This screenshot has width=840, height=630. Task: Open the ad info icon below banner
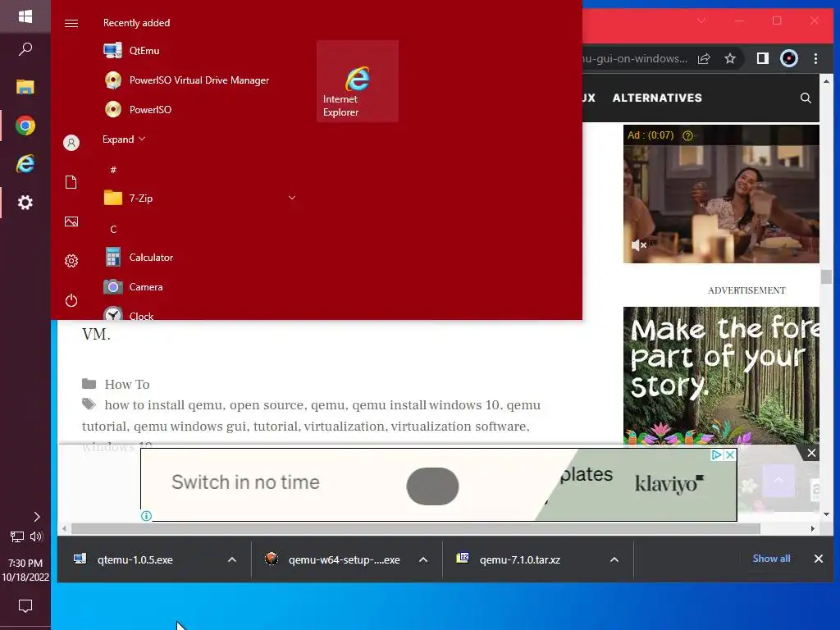[x=146, y=516]
